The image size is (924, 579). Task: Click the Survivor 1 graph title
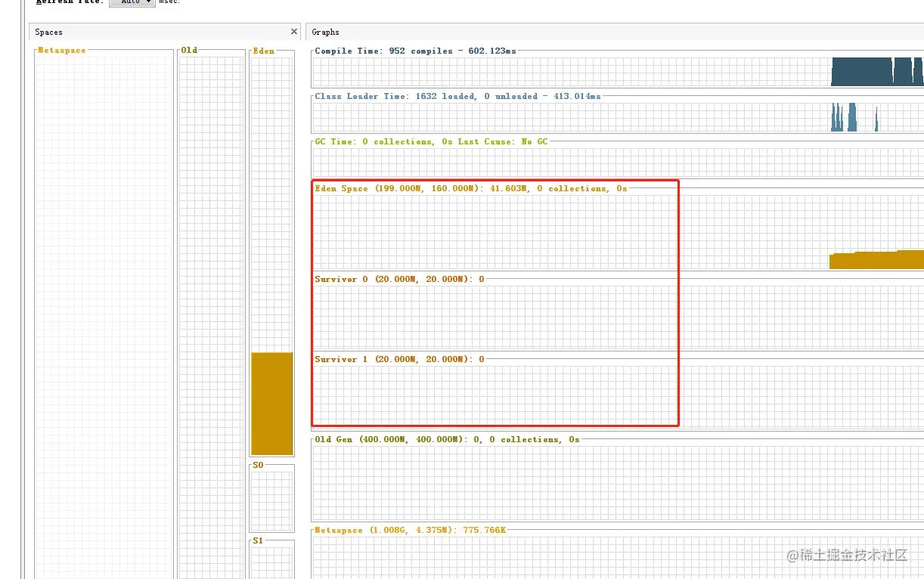click(x=399, y=359)
